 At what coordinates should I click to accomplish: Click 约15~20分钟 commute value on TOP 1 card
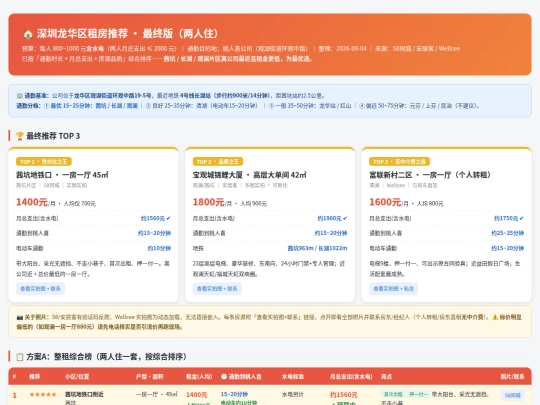(x=154, y=233)
